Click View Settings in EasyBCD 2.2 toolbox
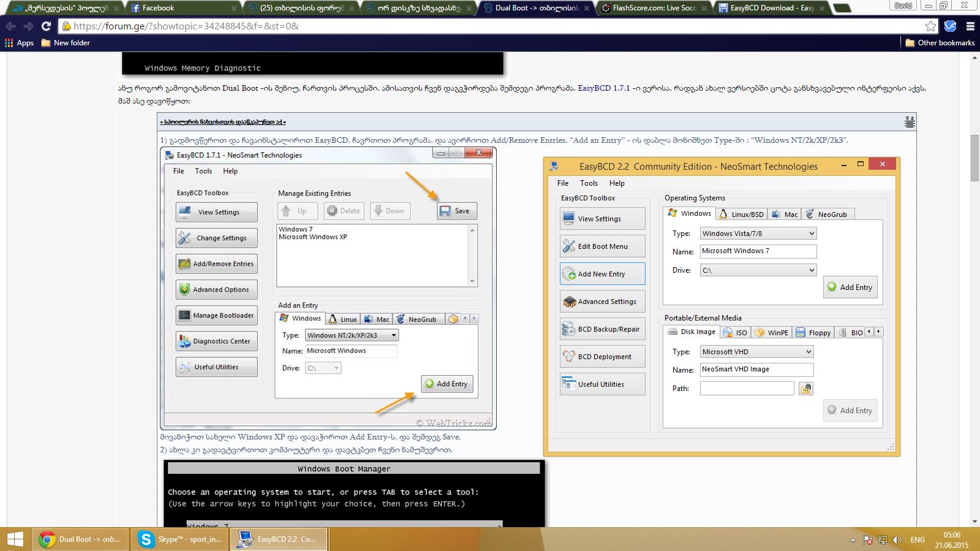The width and height of the screenshot is (980, 551). [602, 219]
